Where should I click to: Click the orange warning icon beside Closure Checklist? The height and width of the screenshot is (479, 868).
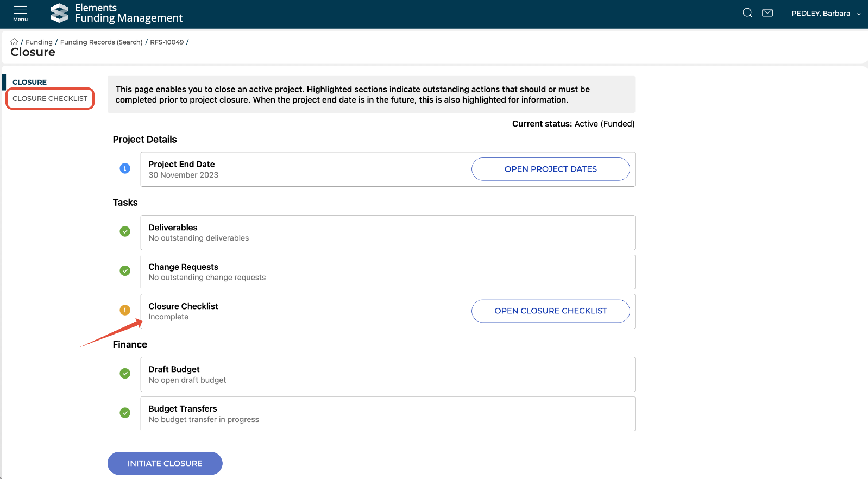click(125, 310)
